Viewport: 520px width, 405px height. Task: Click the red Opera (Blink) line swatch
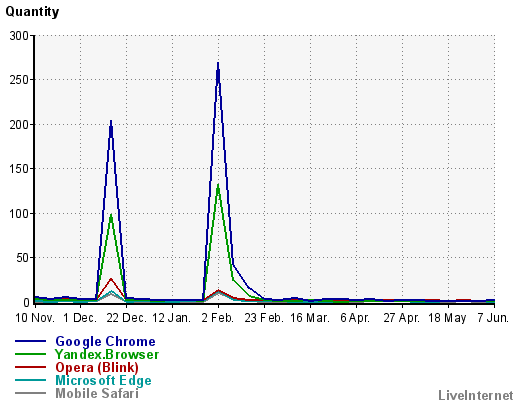[x=30, y=367]
